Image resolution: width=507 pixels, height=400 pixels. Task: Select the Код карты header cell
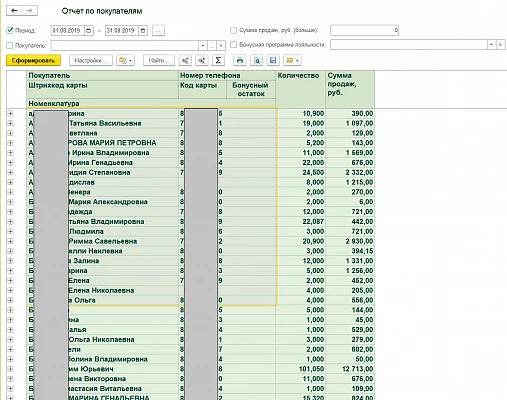[x=202, y=89]
